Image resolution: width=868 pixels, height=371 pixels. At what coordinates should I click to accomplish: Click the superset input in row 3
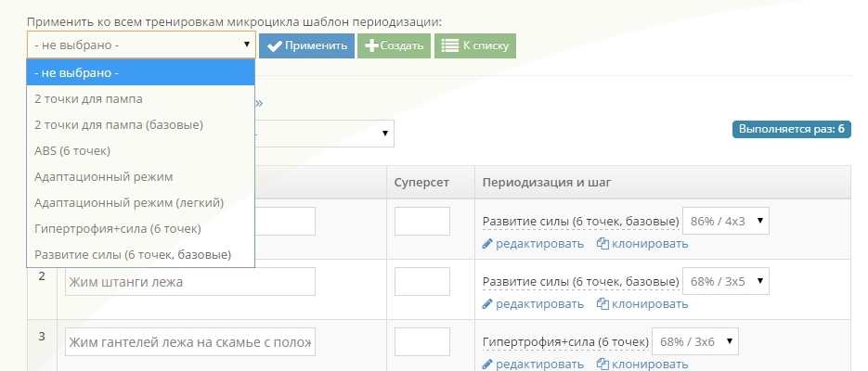pos(421,341)
